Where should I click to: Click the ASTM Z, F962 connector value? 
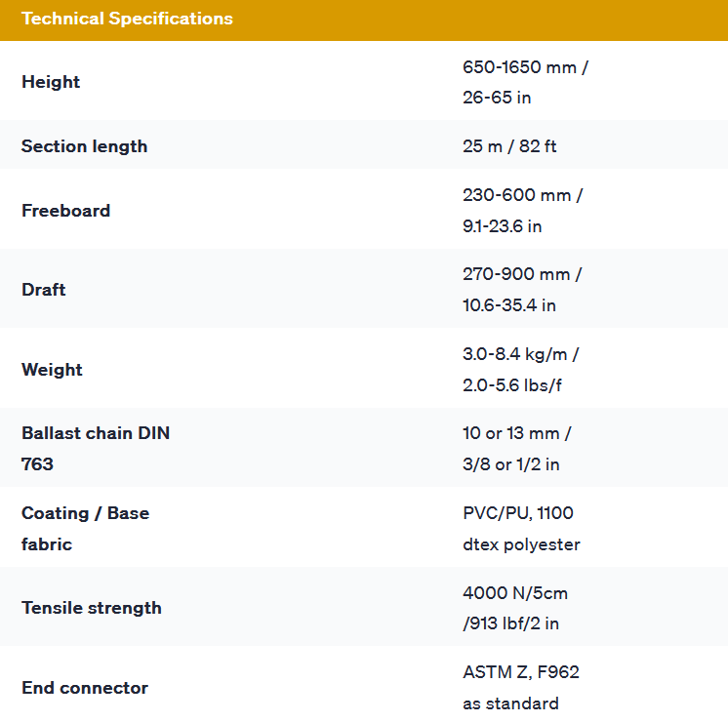[521, 672]
